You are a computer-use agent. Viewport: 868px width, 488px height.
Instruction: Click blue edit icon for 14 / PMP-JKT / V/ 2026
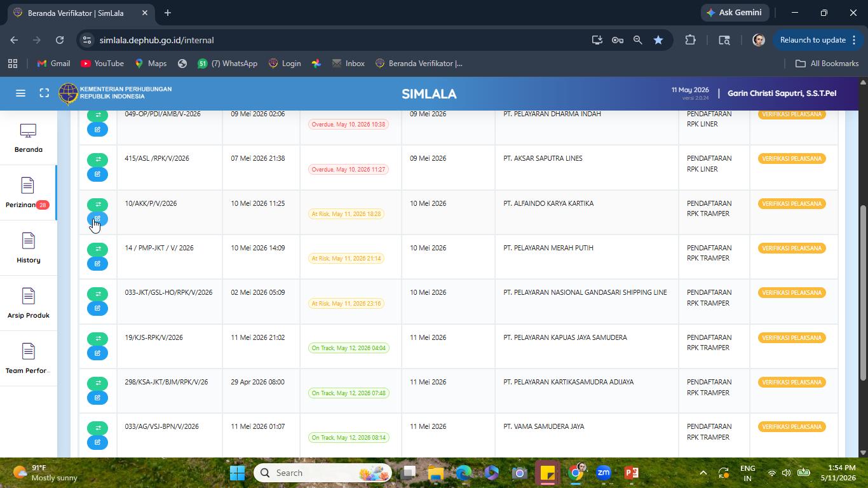click(97, 264)
